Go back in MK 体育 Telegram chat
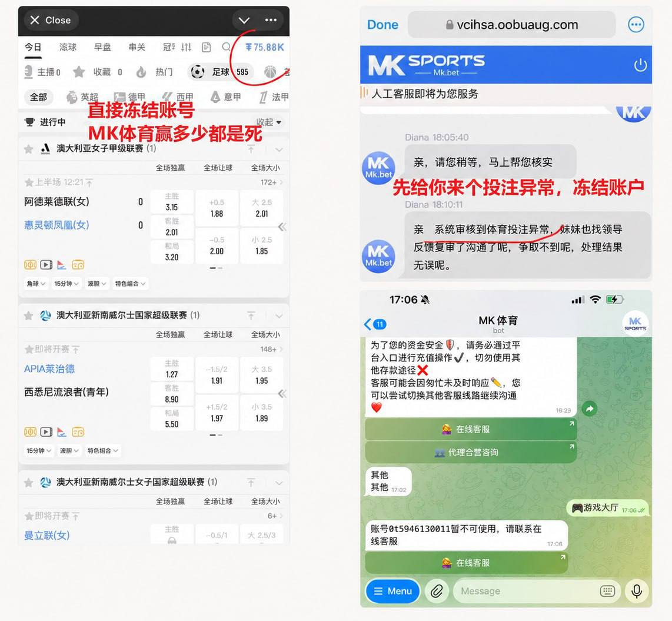 click(375, 324)
